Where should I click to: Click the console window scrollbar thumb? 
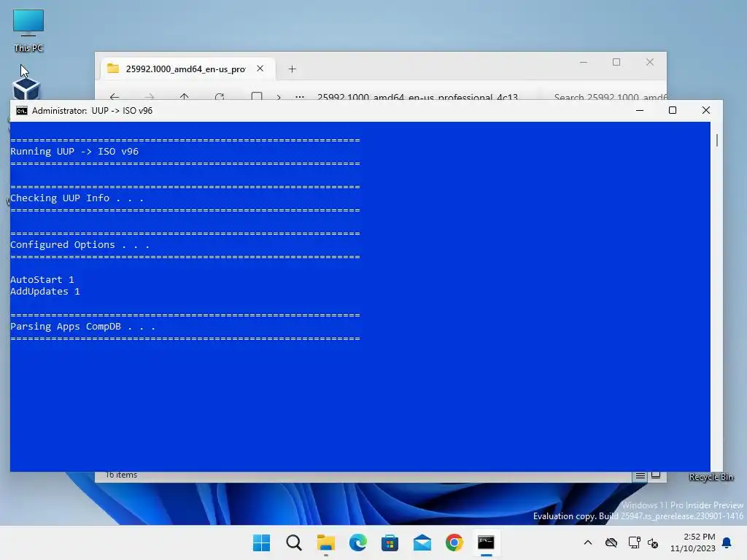[717, 140]
